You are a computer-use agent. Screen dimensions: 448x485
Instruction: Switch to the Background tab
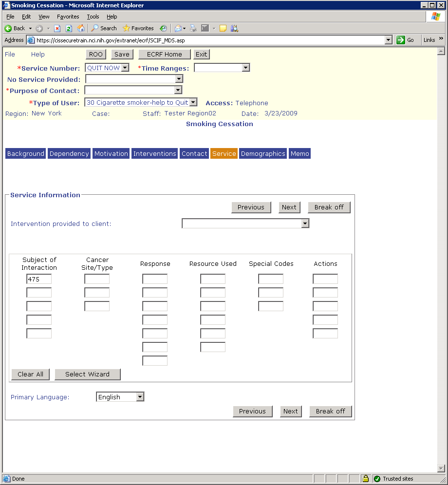(x=26, y=153)
